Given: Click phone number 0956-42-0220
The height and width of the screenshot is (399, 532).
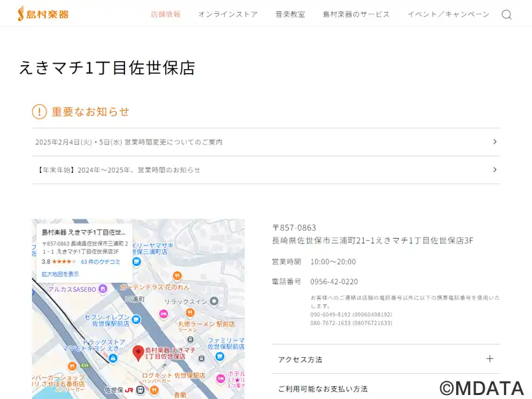Looking at the screenshot, I should click(x=334, y=281).
